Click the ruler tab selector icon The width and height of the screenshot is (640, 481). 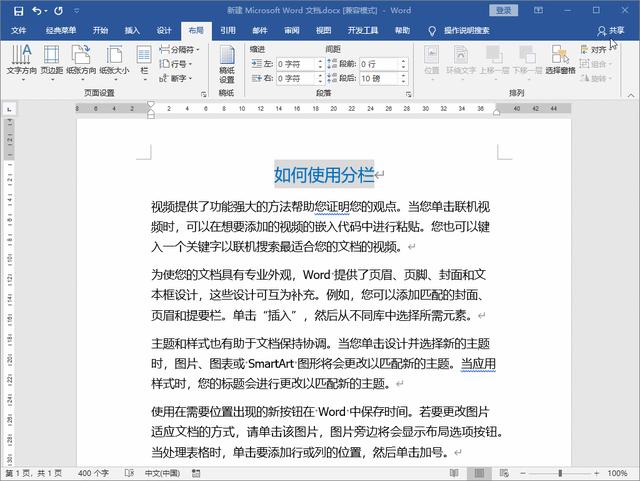pyautogui.click(x=9, y=109)
